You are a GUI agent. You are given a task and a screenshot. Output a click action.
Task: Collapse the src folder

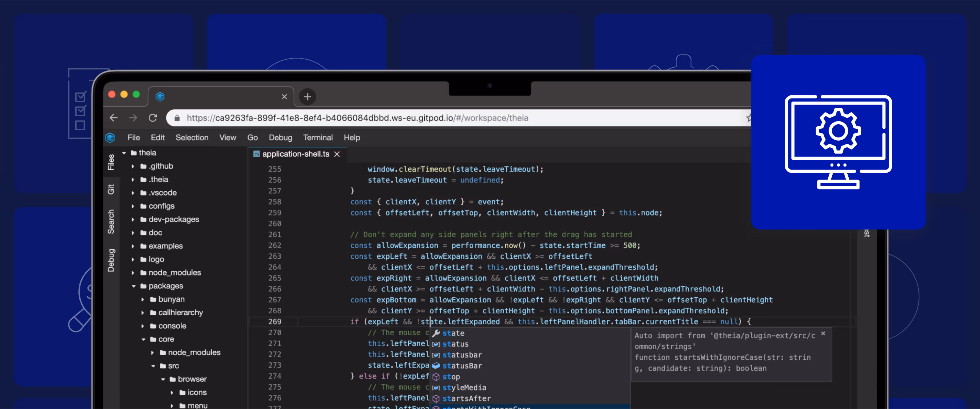coord(153,366)
